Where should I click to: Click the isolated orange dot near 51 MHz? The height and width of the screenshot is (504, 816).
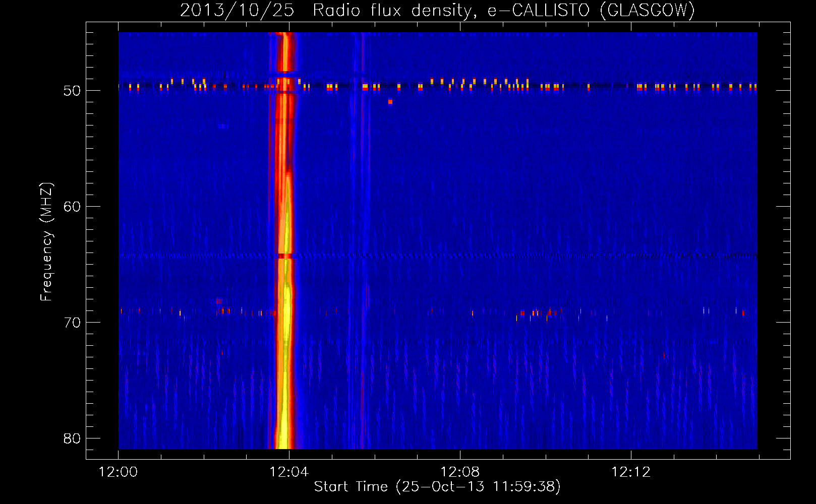point(390,102)
